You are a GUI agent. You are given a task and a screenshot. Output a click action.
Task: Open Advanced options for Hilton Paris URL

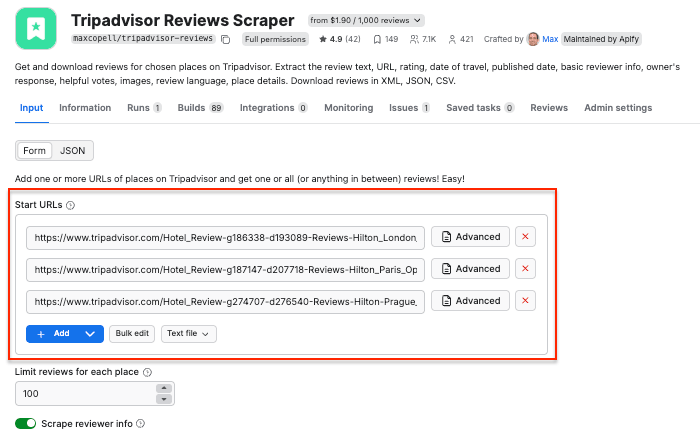click(470, 269)
